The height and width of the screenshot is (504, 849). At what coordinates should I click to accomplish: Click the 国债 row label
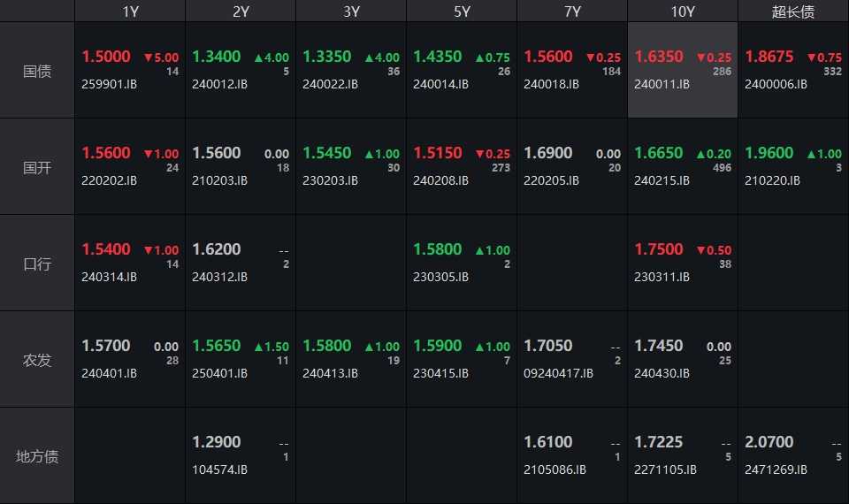coord(37,71)
